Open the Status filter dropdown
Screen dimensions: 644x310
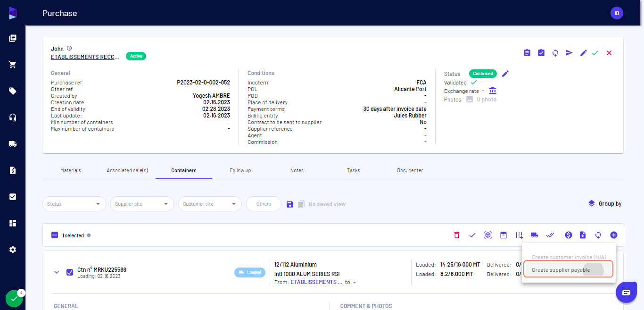[x=74, y=204]
